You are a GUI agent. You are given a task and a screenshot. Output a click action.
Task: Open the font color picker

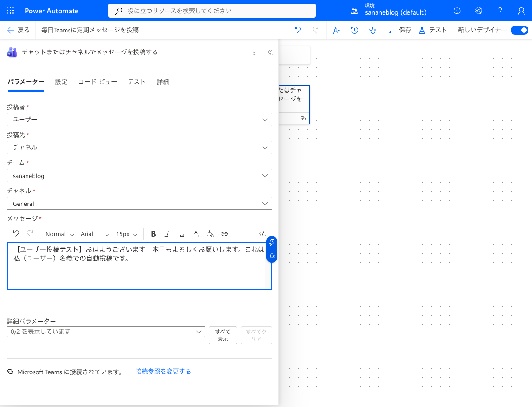point(196,234)
